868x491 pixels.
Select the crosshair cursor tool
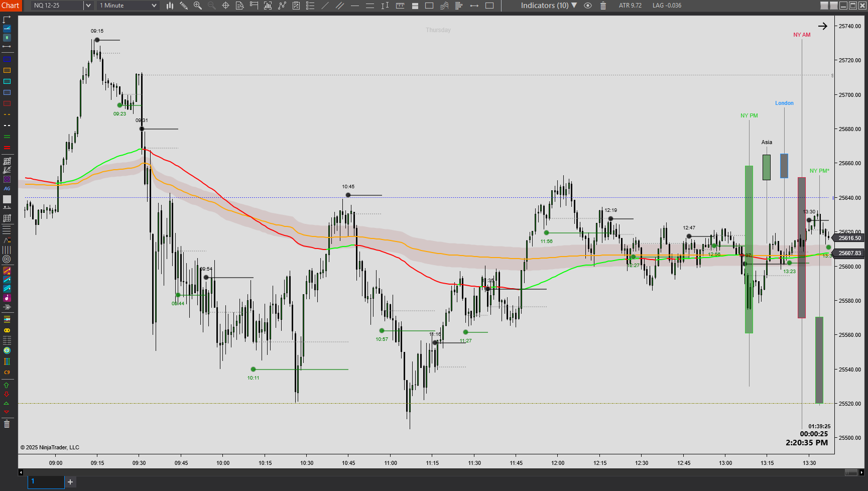click(225, 6)
